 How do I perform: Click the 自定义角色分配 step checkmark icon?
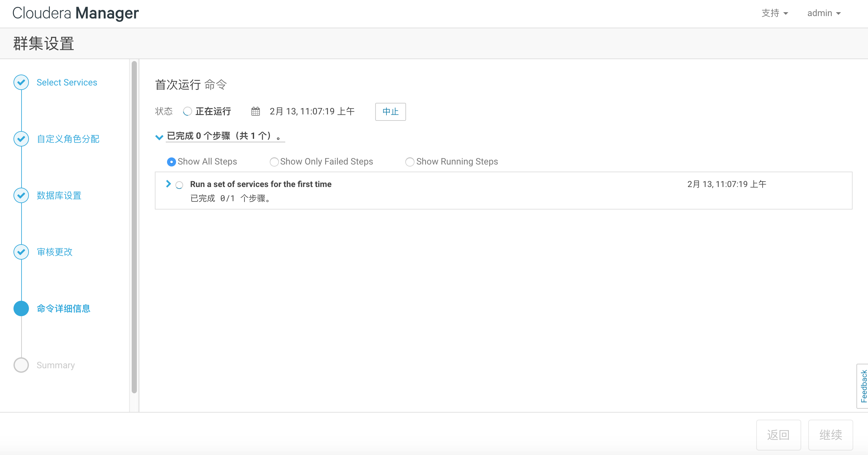tap(21, 139)
